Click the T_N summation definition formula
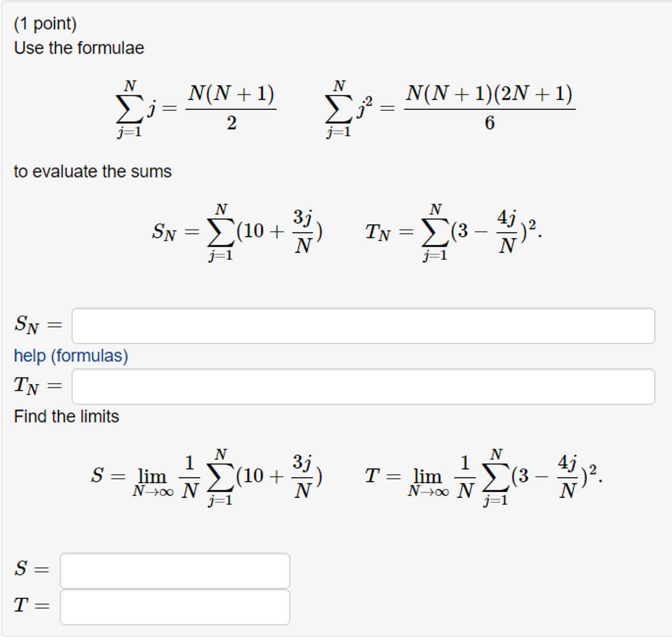This screenshot has width=672, height=637. (453, 232)
